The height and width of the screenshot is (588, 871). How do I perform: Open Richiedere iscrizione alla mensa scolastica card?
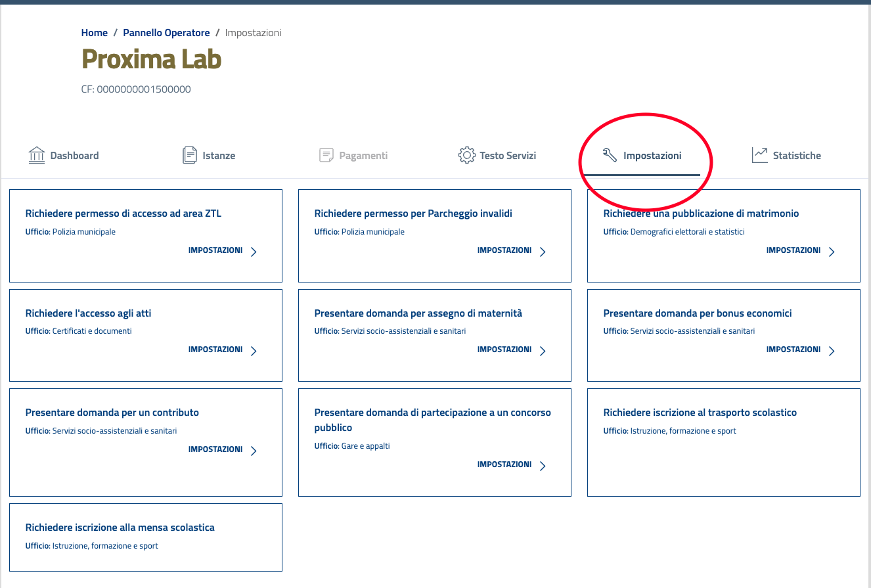pos(120,528)
